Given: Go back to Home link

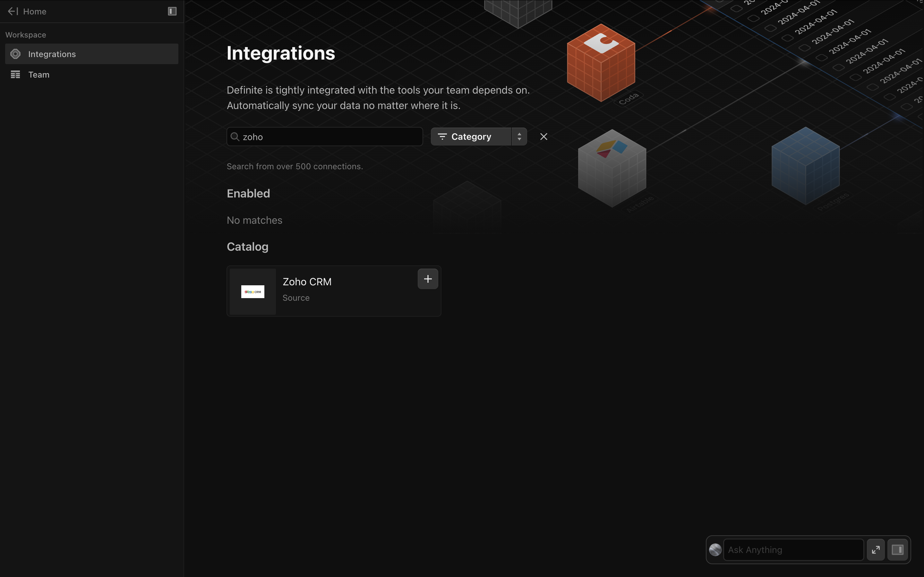Looking at the screenshot, I should coord(35,12).
